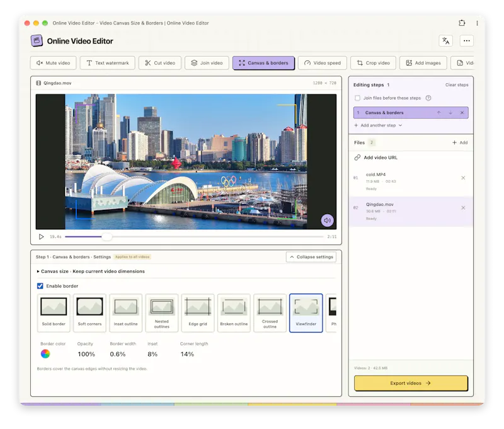
Task: Toggle the preview sound speaker button
Action: click(x=327, y=220)
